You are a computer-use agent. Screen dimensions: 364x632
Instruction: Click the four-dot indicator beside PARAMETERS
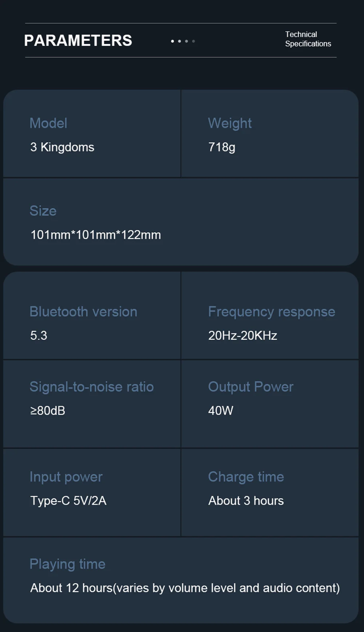tap(183, 41)
